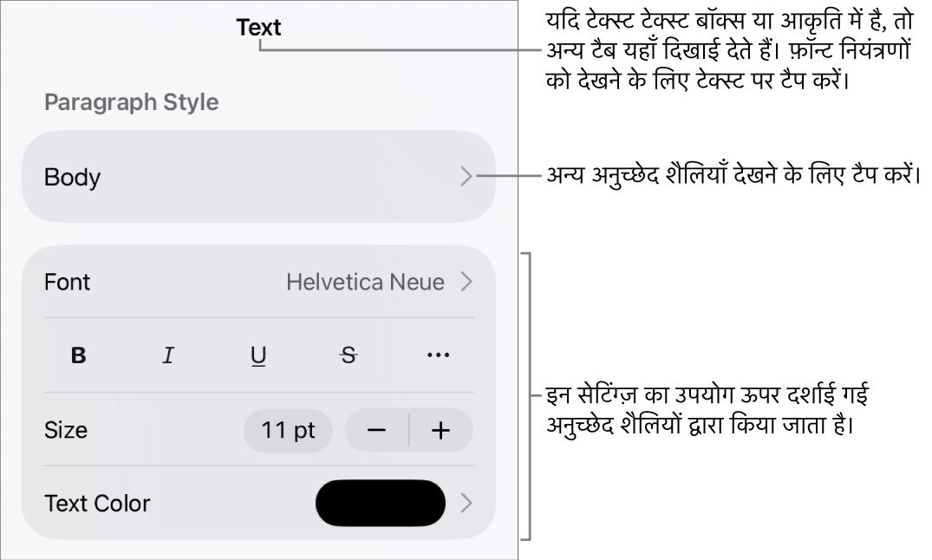This screenshot has width=932, height=560.
Task: Toggle strikethrough formatting
Action: (x=349, y=355)
